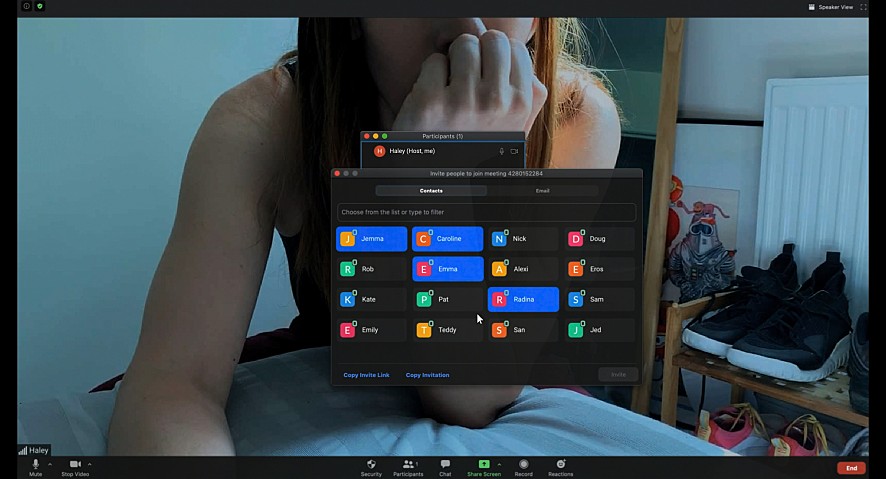Viewport: 886px width, 479px height.
Task: Select the Contacts tab in the invite dialog
Action: pos(431,190)
